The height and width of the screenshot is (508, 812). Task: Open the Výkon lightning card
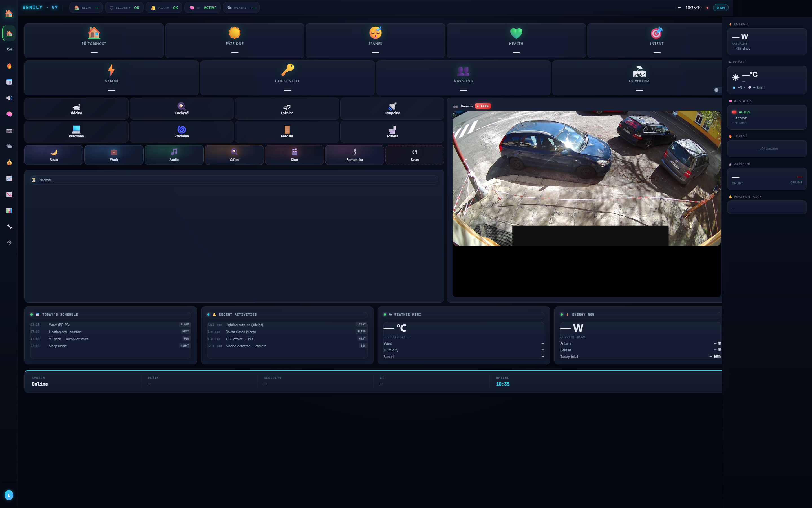(x=111, y=78)
